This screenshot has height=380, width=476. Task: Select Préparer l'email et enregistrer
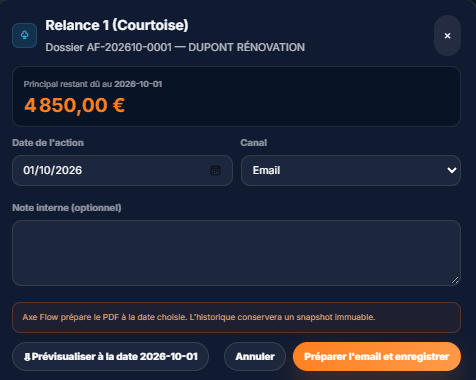pyautogui.click(x=377, y=357)
